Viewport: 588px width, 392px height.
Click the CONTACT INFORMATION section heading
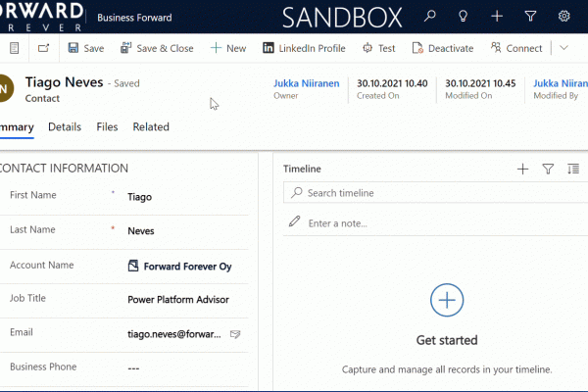click(x=64, y=168)
